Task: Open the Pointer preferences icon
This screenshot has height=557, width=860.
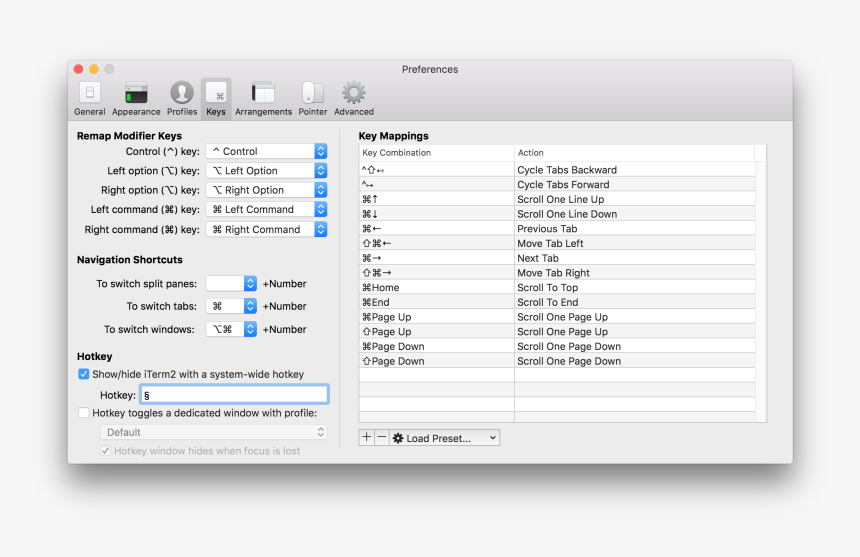Action: pyautogui.click(x=313, y=98)
